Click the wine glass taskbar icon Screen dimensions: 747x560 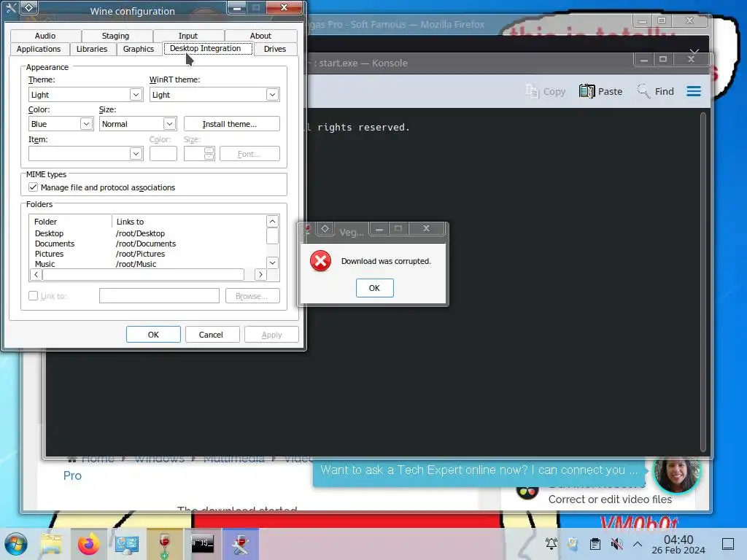(165, 544)
